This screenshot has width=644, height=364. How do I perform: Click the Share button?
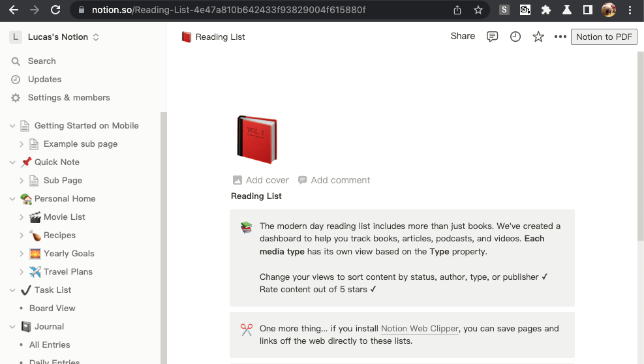pyautogui.click(x=463, y=36)
